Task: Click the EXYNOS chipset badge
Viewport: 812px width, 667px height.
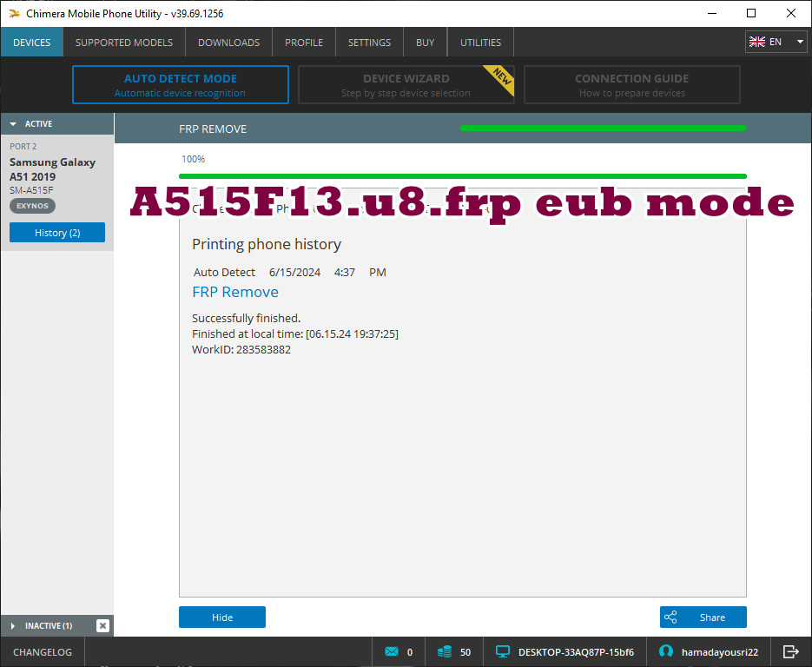Action: [32, 206]
